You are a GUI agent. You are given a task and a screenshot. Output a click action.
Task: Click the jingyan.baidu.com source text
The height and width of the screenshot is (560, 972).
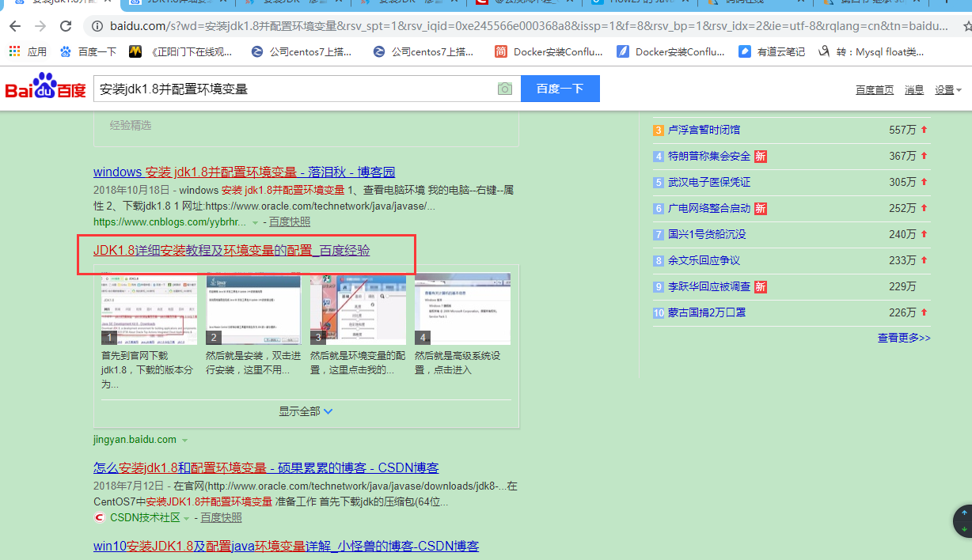(x=135, y=440)
